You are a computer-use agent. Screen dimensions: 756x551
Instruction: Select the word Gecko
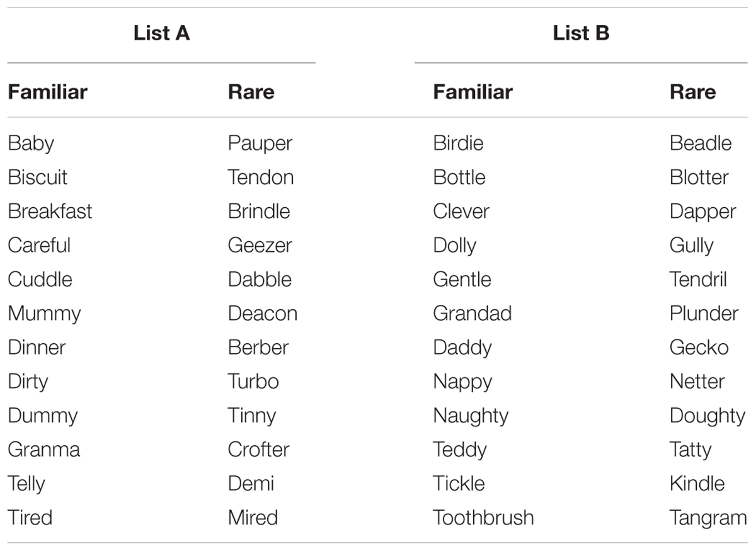tap(699, 347)
